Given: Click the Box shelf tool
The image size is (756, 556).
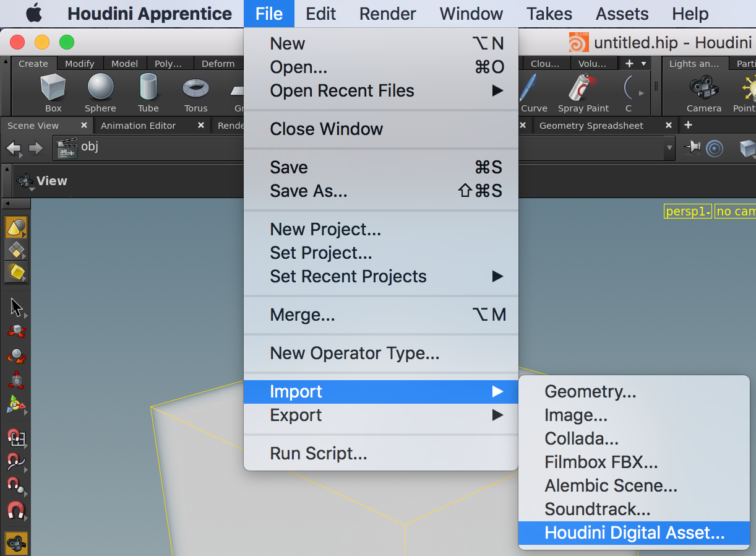Looking at the screenshot, I should (53, 93).
